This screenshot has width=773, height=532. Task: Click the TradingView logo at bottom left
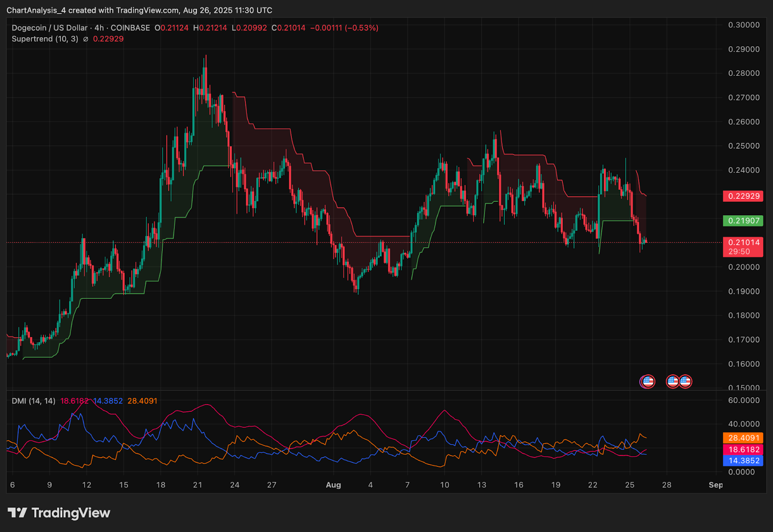(59, 513)
